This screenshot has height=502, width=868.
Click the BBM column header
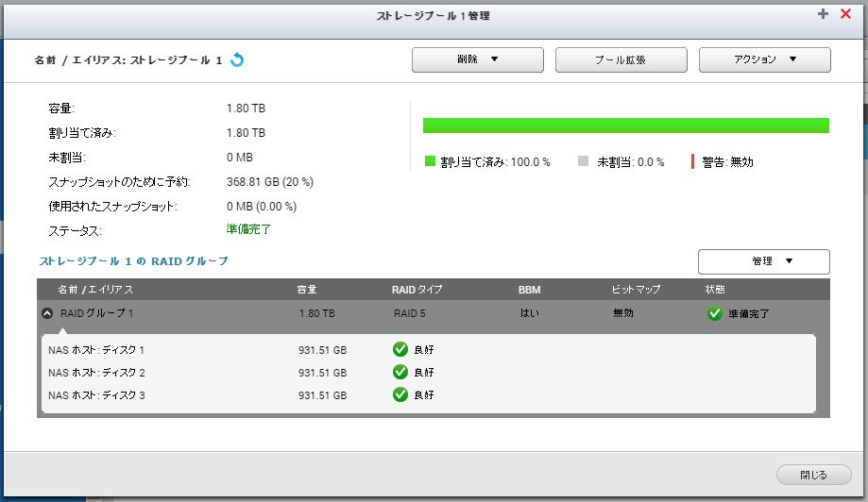coord(529,290)
